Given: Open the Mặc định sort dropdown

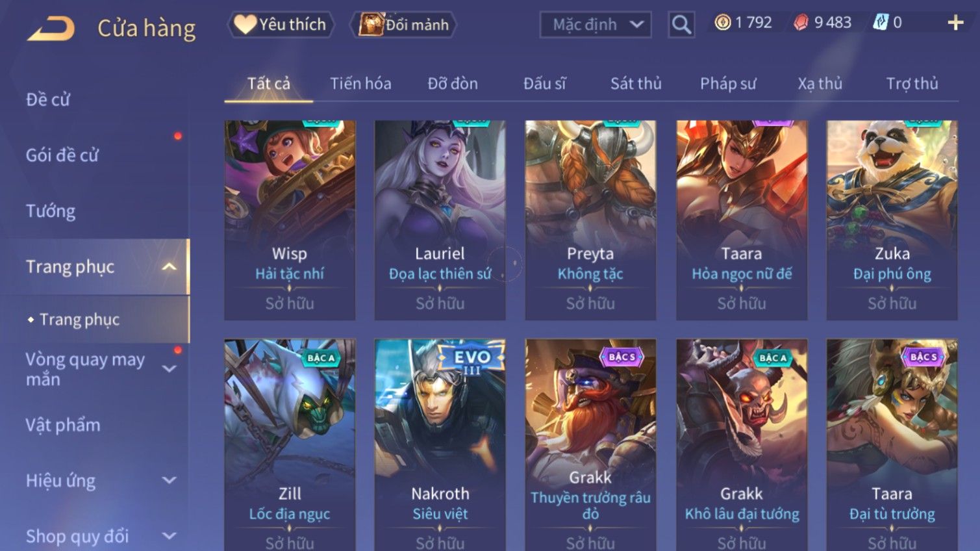Looking at the screenshot, I should coord(596,25).
